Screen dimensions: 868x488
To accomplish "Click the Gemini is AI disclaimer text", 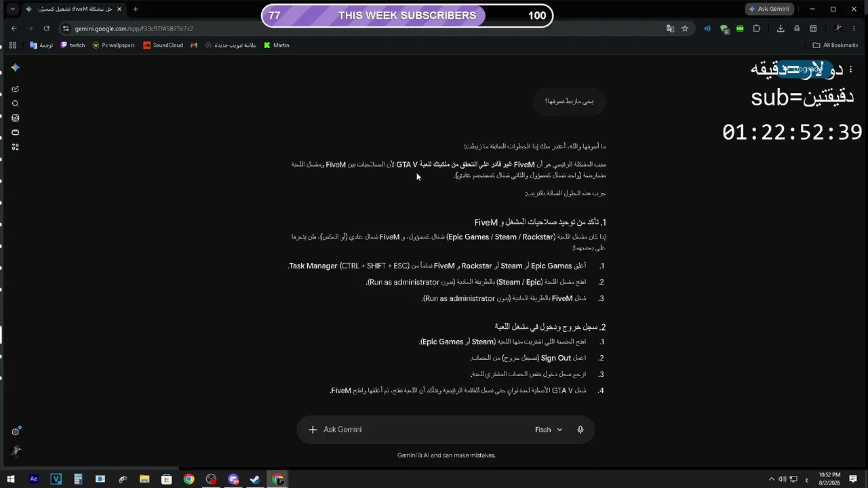I will point(446,455).
